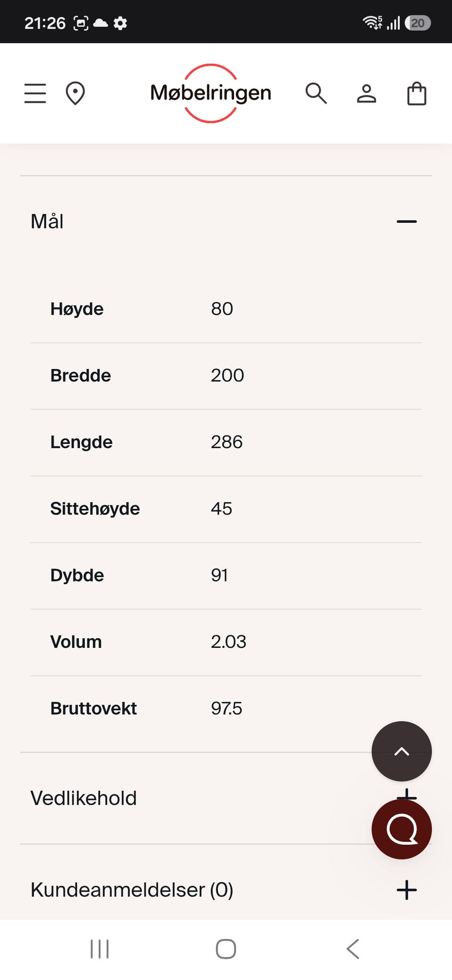Tap the Kundeanmeldelser (0) heading text
Image resolution: width=452 pixels, height=980 pixels.
pyautogui.click(x=132, y=890)
